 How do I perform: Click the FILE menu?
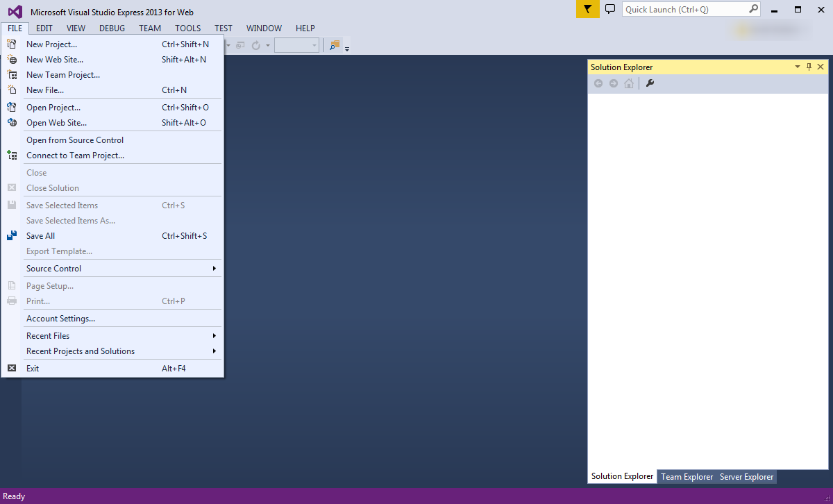coord(15,28)
